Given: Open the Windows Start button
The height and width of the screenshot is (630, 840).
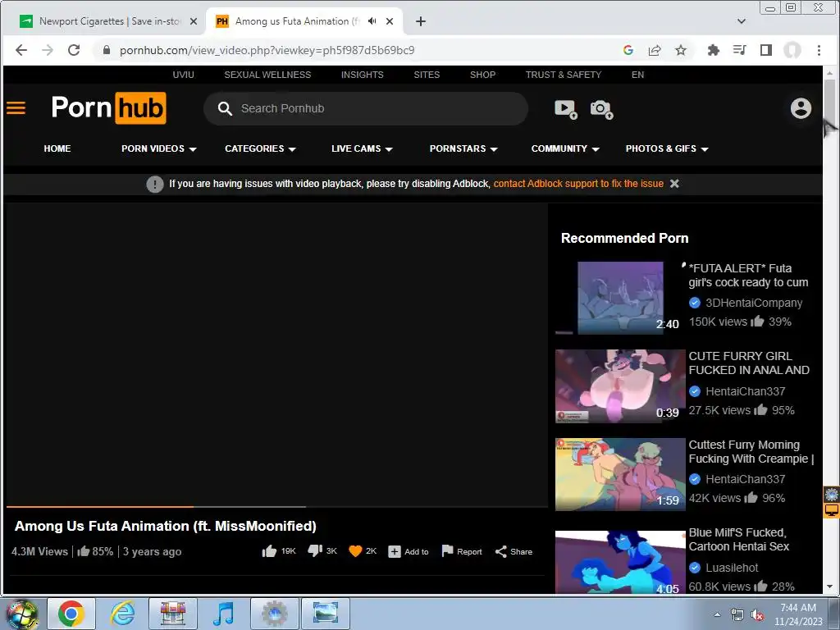Looking at the screenshot, I should pyautogui.click(x=21, y=614).
